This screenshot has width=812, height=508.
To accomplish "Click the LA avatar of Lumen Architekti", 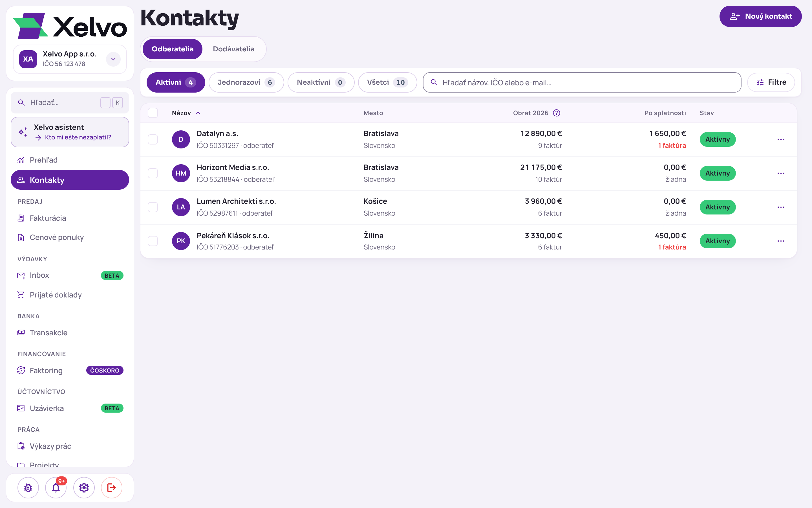I will (x=181, y=207).
